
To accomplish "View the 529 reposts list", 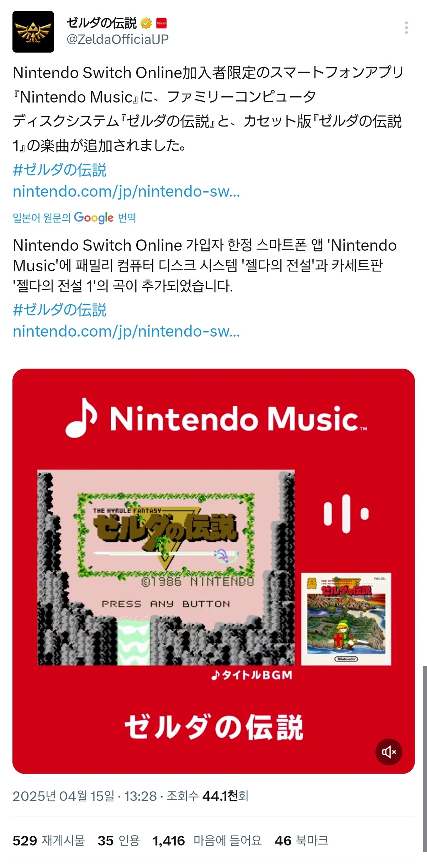I will 49,841.
